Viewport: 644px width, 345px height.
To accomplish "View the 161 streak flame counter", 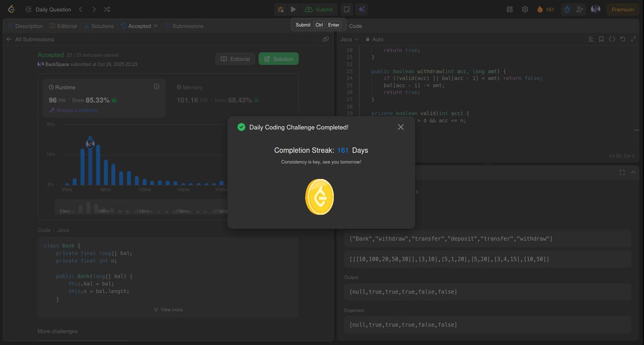I will point(545,9).
